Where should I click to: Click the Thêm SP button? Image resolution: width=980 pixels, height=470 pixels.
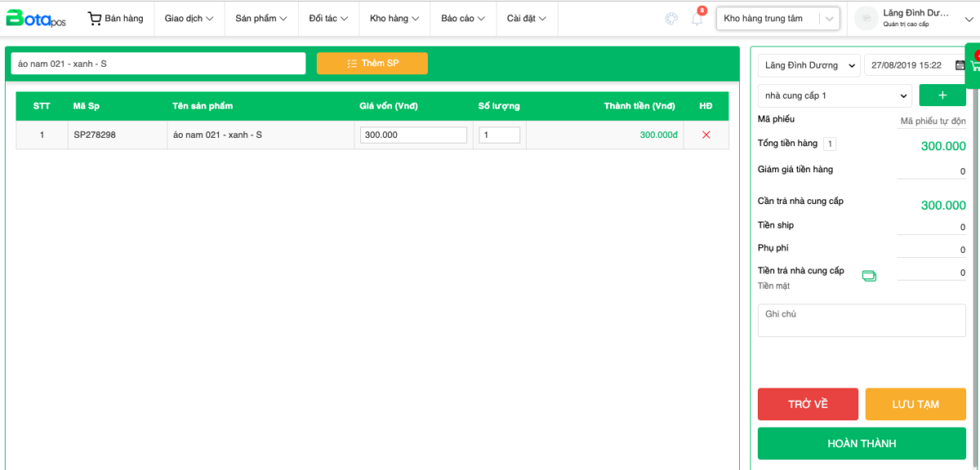(372, 64)
